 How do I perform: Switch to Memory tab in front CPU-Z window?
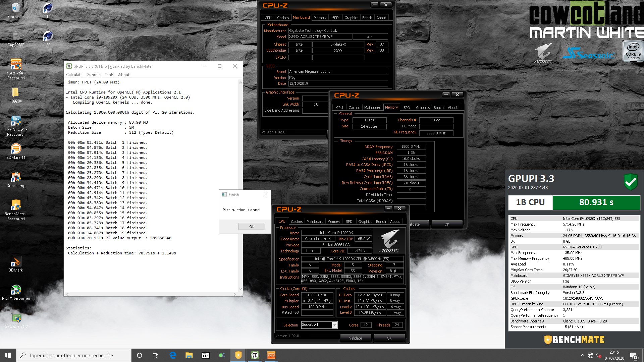[x=334, y=222]
